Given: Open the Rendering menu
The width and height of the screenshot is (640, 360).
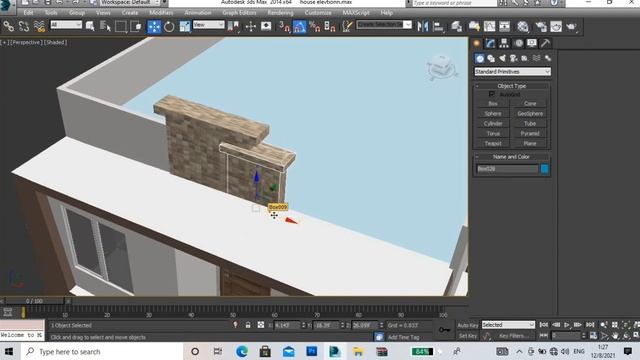Looking at the screenshot, I should [280, 13].
